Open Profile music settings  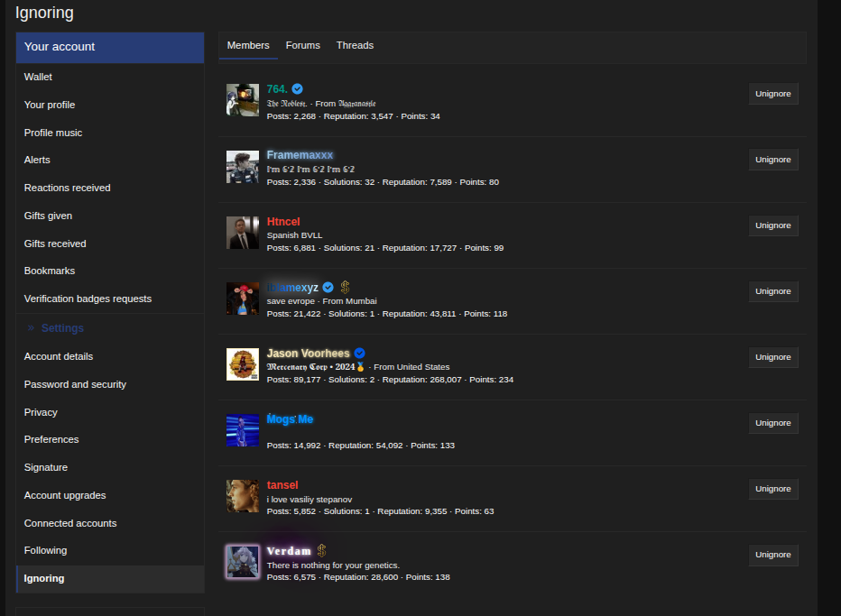53,133
